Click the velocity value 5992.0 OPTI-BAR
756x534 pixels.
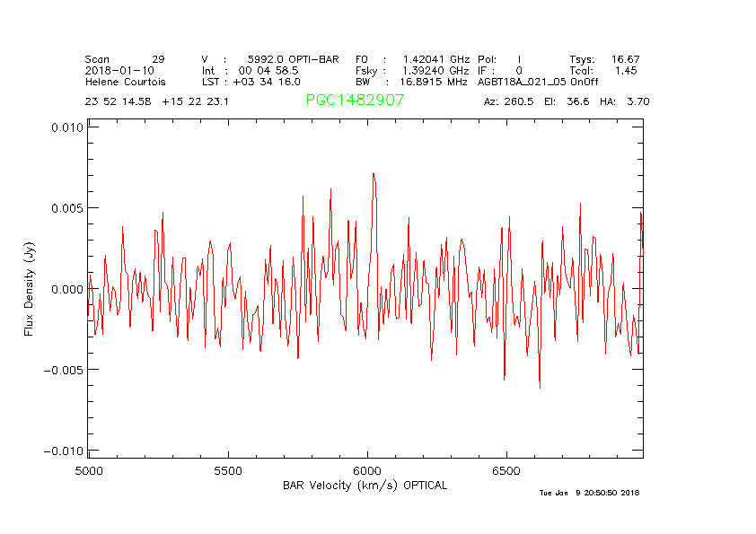pyautogui.click(x=293, y=58)
